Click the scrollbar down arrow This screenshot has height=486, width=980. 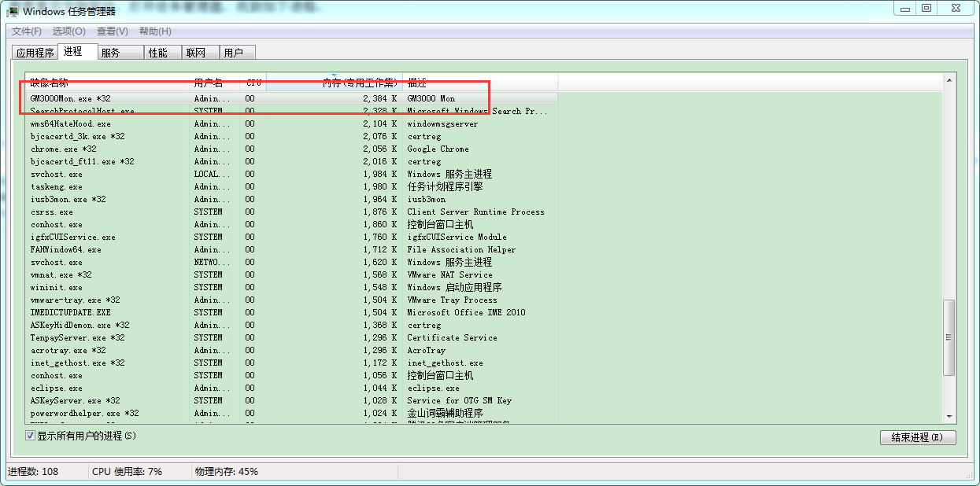pyautogui.click(x=949, y=417)
